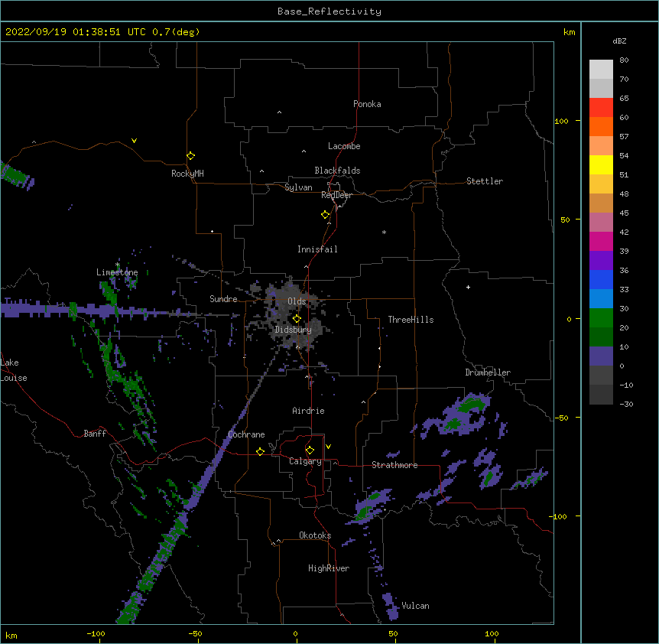Click the dBZ legend heading
Image resolution: width=659 pixels, height=644 pixels.
click(x=619, y=41)
